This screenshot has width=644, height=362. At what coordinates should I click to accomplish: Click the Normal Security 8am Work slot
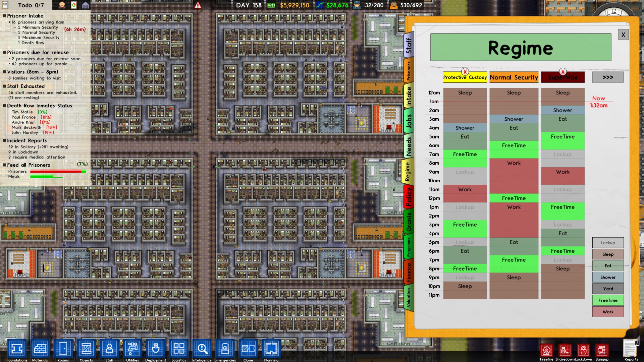(x=514, y=163)
